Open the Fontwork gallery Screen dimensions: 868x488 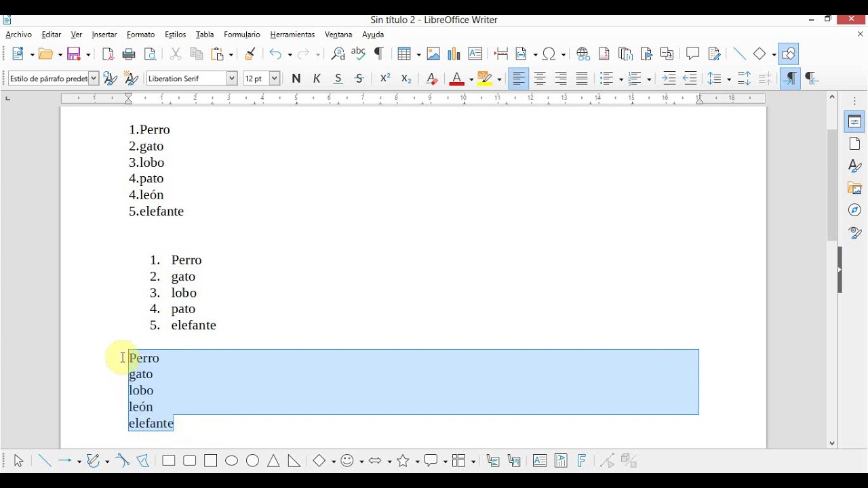coord(582,461)
